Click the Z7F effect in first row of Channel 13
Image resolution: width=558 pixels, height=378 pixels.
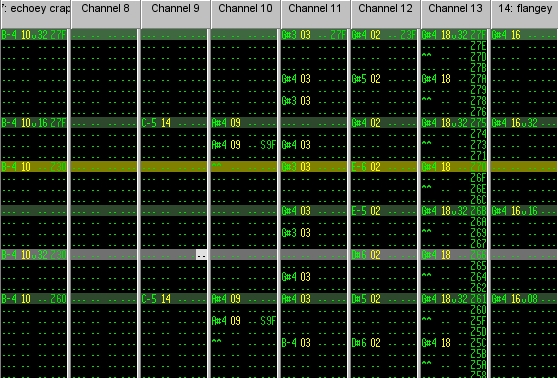pyautogui.click(x=478, y=35)
